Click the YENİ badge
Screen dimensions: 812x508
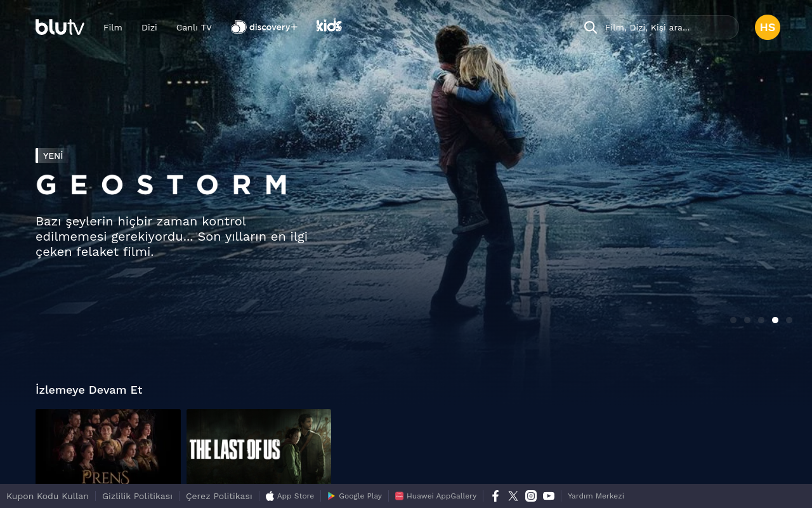pos(52,156)
